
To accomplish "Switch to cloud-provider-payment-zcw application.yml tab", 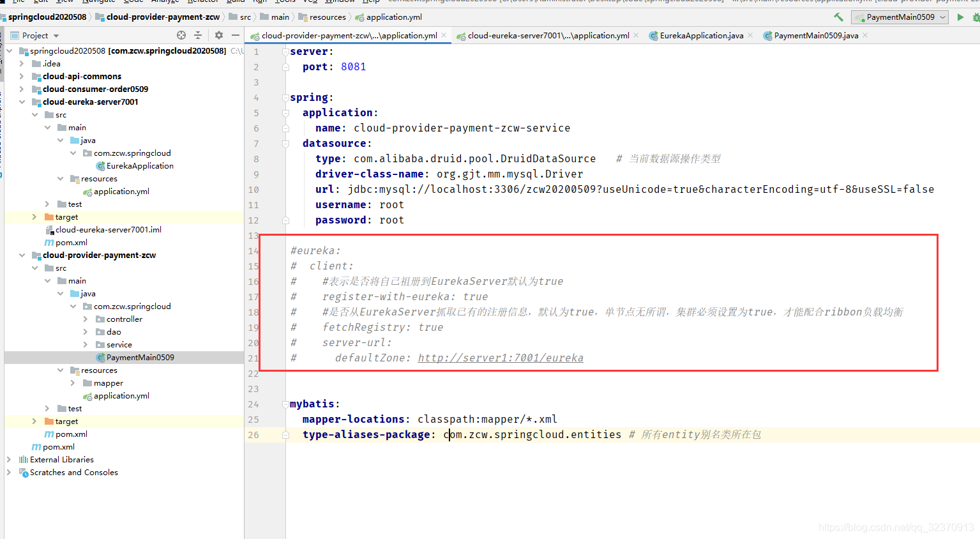I will point(349,36).
